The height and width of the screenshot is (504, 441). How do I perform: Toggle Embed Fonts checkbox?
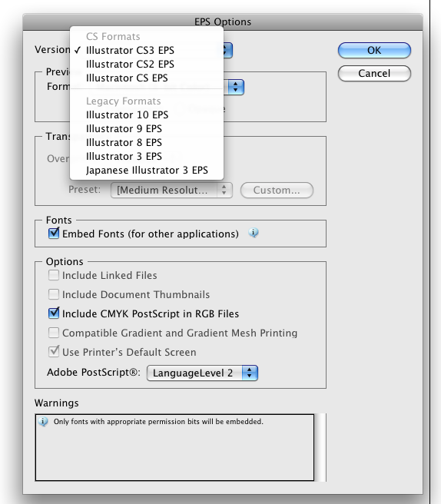pyautogui.click(x=54, y=234)
